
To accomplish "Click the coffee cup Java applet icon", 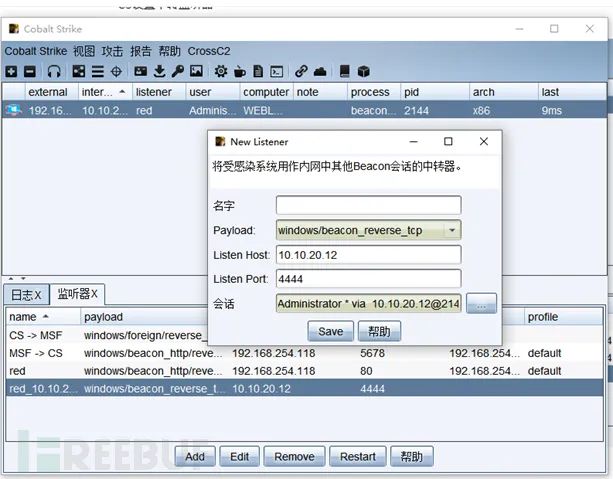I will [240, 72].
